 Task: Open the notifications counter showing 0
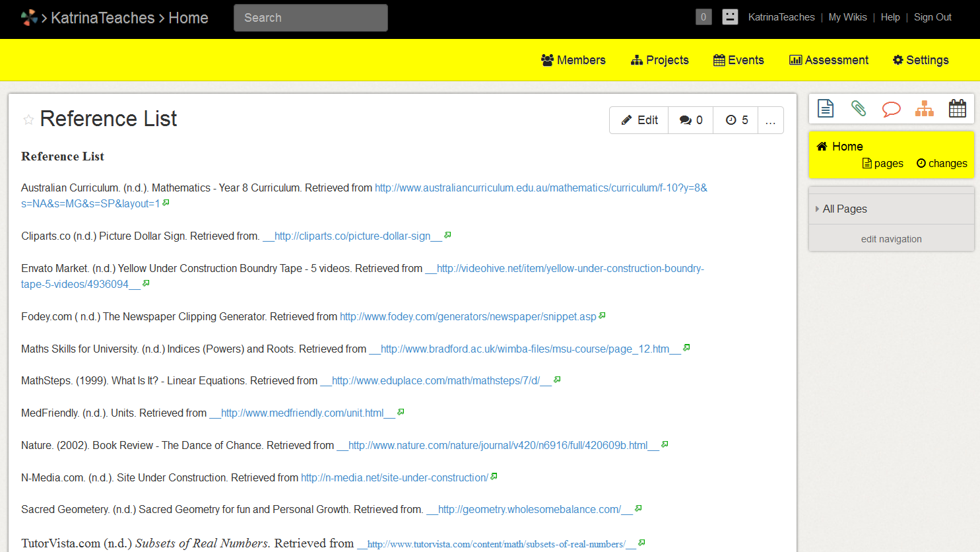point(703,17)
